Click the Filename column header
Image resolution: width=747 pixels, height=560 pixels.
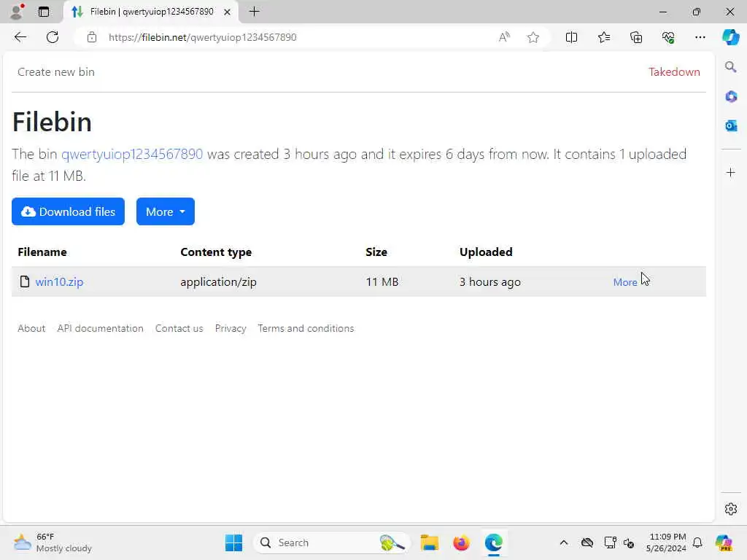click(x=42, y=252)
